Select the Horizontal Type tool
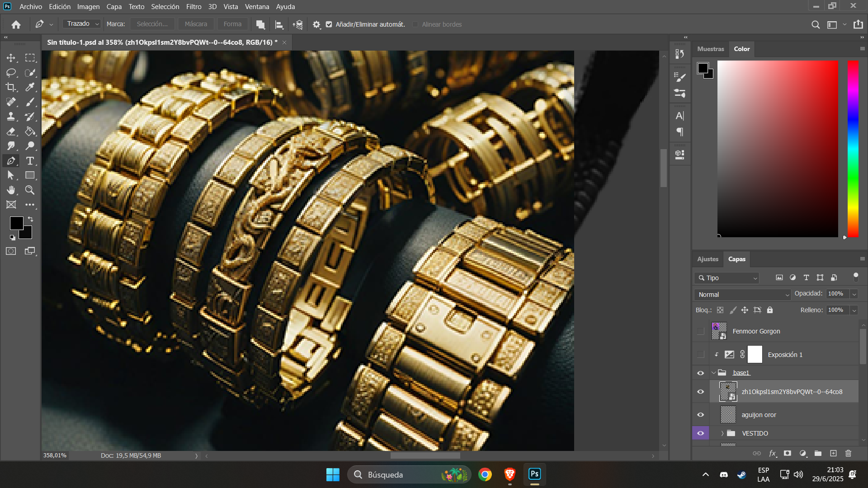The image size is (868, 488). (x=30, y=161)
